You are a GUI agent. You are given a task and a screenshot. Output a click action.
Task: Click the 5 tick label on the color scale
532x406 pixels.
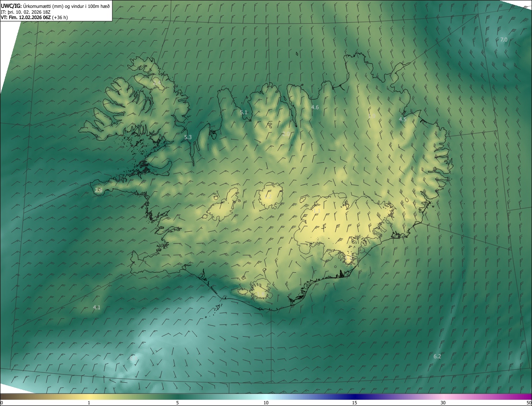[x=177, y=403]
